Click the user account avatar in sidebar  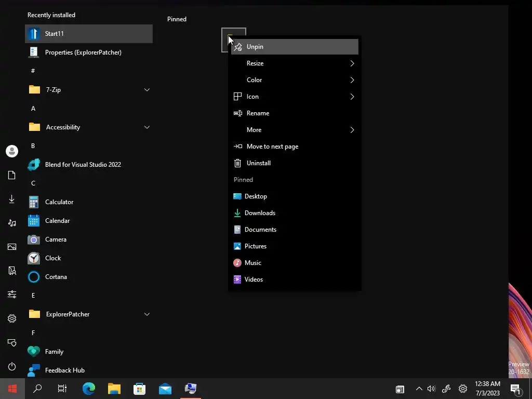(12, 151)
